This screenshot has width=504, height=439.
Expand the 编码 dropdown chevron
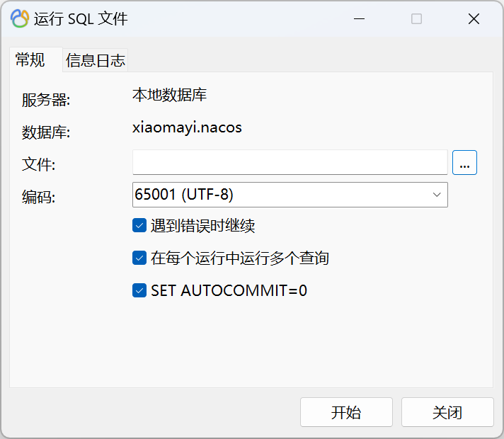coord(437,195)
